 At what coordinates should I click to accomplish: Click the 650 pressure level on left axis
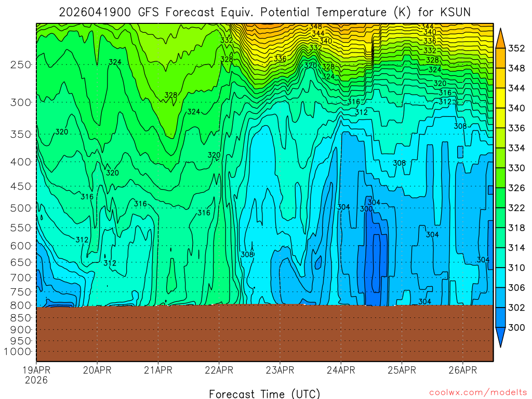tap(21, 262)
